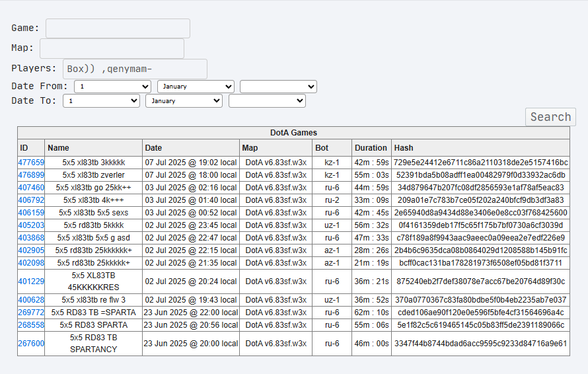Open game ID 269772
Viewport: 588px width, 374px height.
click(x=31, y=313)
